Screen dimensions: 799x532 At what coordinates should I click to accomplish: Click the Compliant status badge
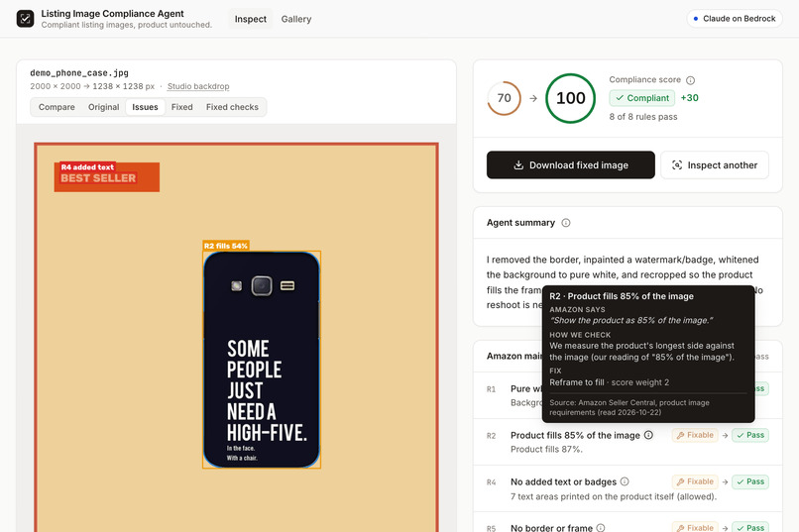coord(642,98)
